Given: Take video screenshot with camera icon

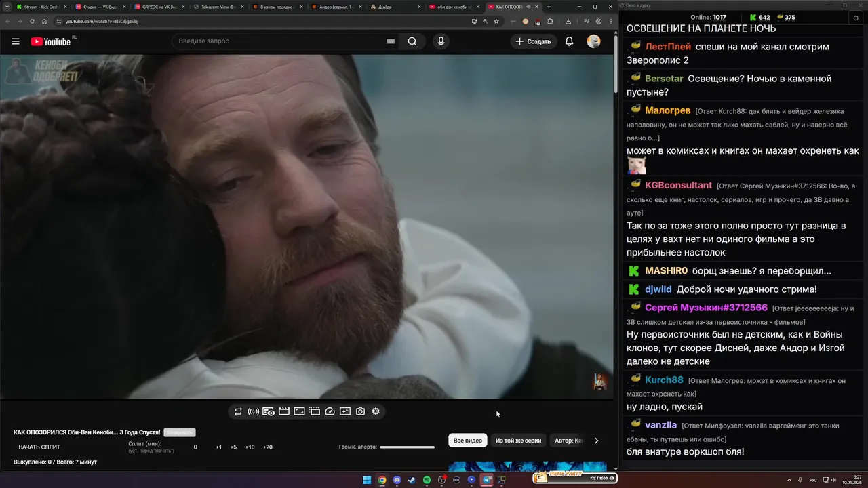Looking at the screenshot, I should click(360, 411).
